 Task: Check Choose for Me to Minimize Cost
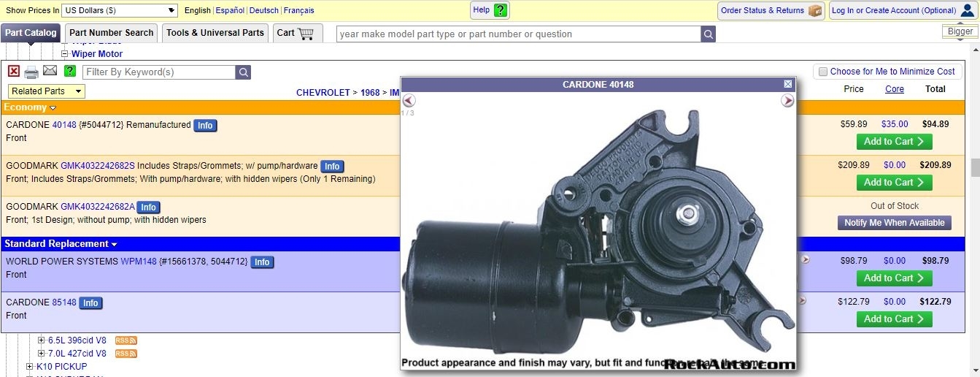pyautogui.click(x=823, y=72)
